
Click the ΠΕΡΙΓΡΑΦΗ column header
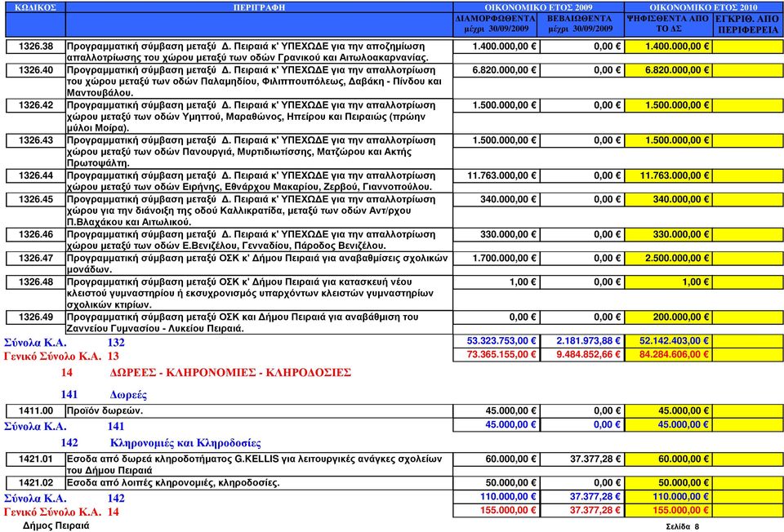[259, 7]
